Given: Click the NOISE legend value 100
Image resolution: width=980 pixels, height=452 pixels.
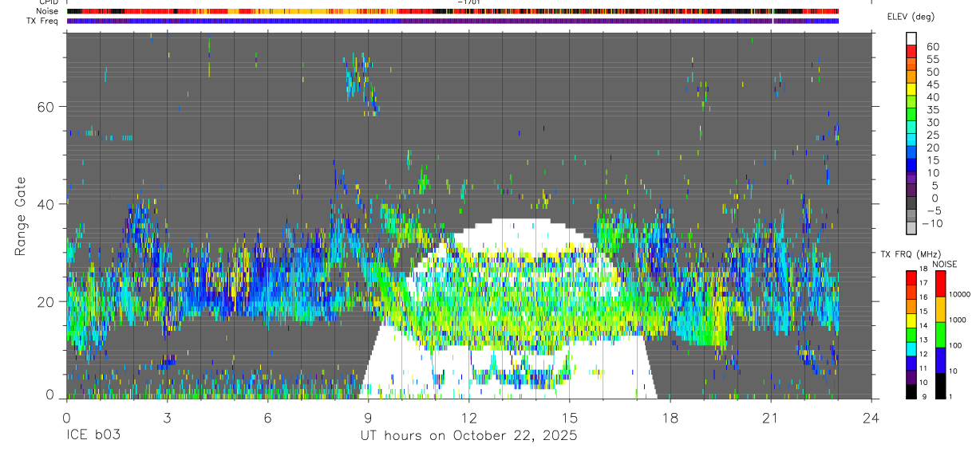Looking at the screenshot, I should point(955,345).
